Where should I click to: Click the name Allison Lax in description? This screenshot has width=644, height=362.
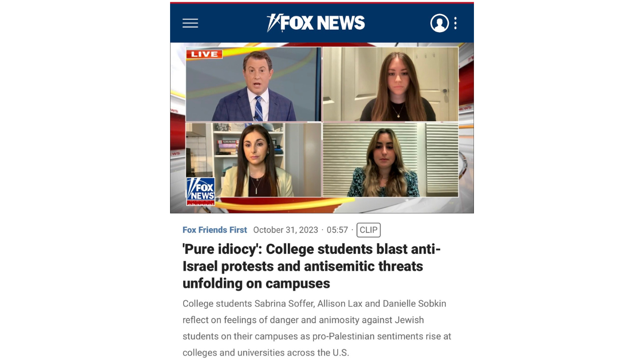[x=340, y=304]
